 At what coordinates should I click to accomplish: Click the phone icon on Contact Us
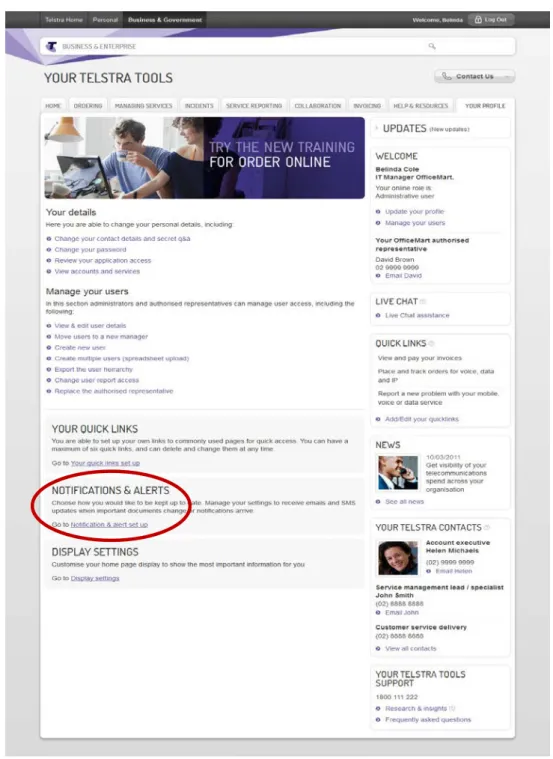coord(446,76)
